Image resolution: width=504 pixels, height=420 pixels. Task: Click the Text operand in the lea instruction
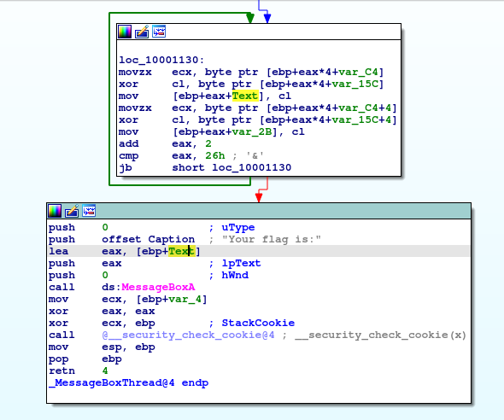[x=181, y=252]
